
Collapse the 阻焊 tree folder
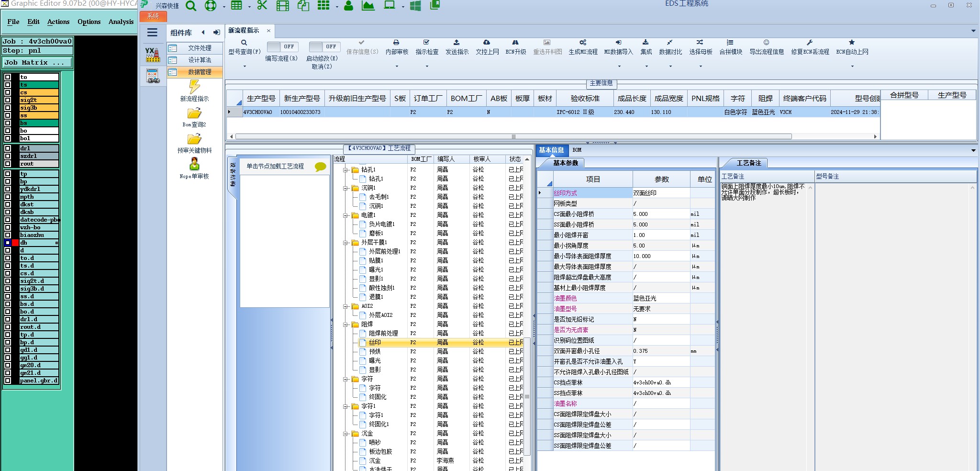(x=345, y=325)
